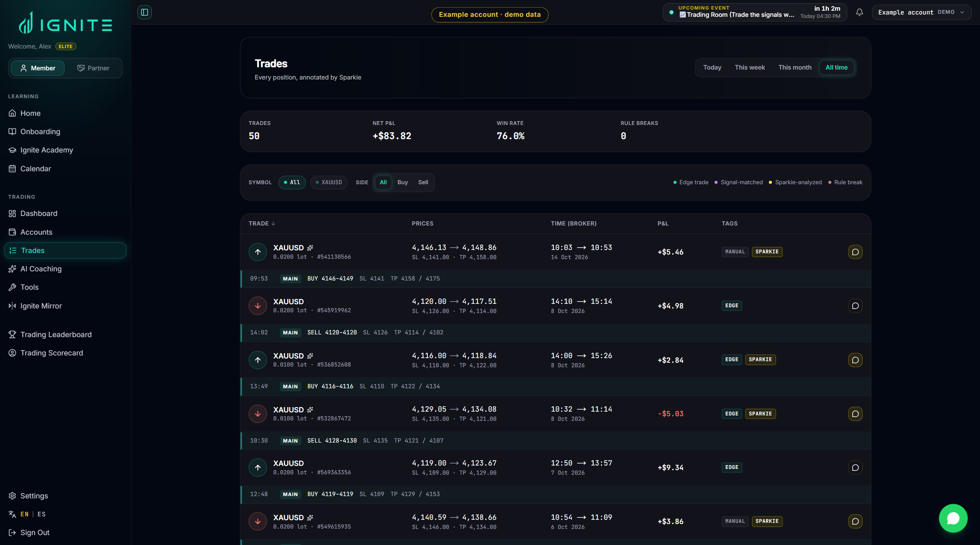
Task: Click SPARKIE tag on trade #541130566
Action: tap(767, 252)
